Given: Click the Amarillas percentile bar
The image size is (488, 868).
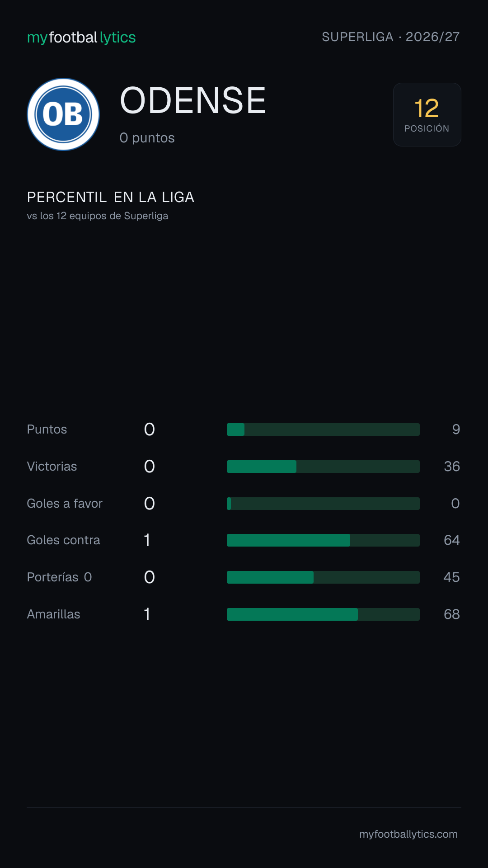Looking at the screenshot, I should (323, 614).
